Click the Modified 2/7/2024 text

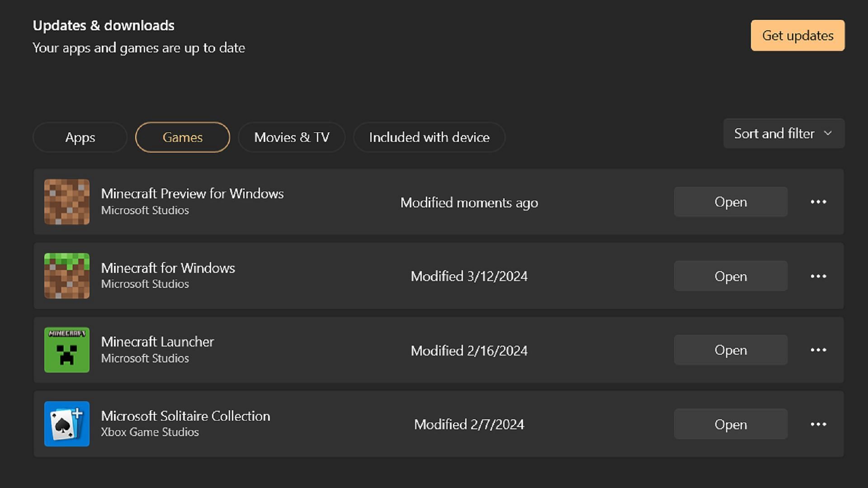coord(469,425)
